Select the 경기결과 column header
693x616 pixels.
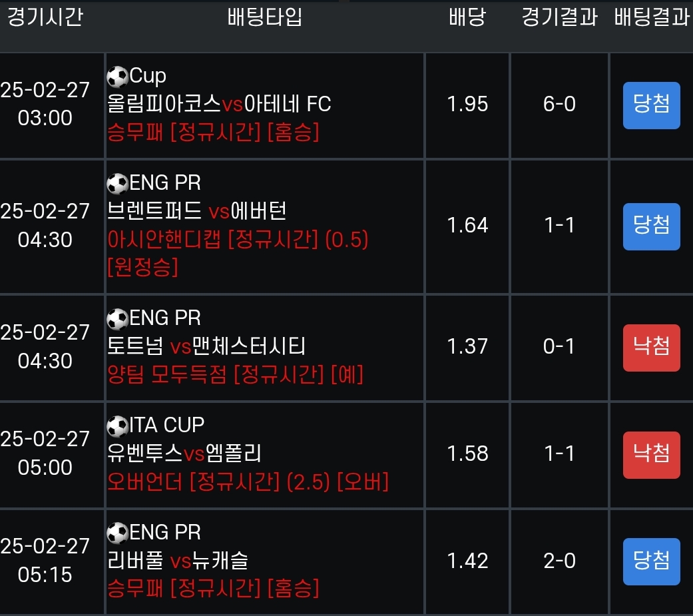click(x=559, y=17)
